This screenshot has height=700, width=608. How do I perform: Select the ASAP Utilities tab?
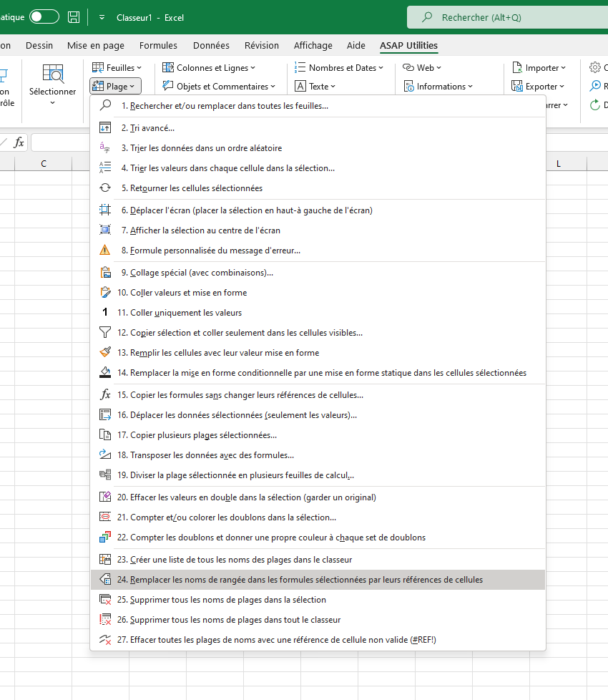coord(408,45)
